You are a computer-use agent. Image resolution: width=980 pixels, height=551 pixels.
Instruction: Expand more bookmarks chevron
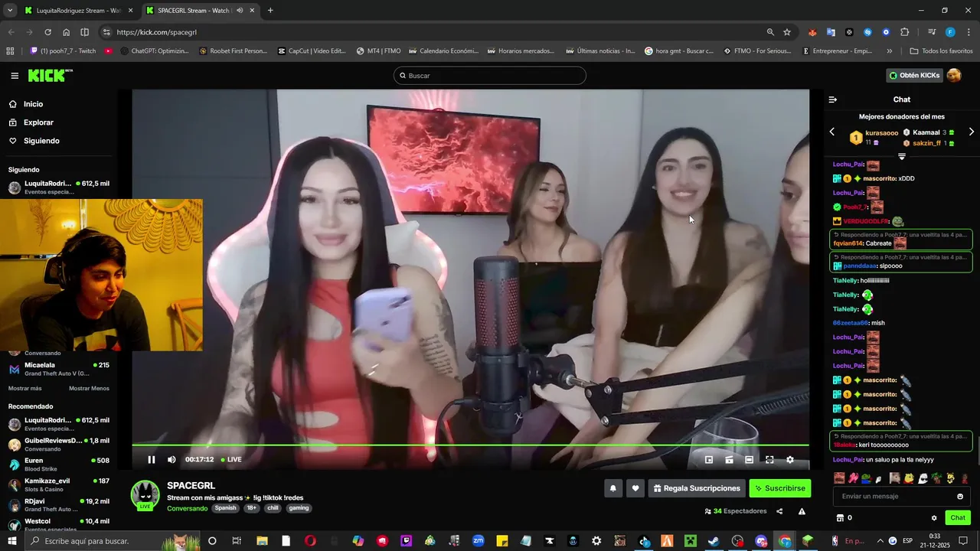pyautogui.click(x=889, y=51)
